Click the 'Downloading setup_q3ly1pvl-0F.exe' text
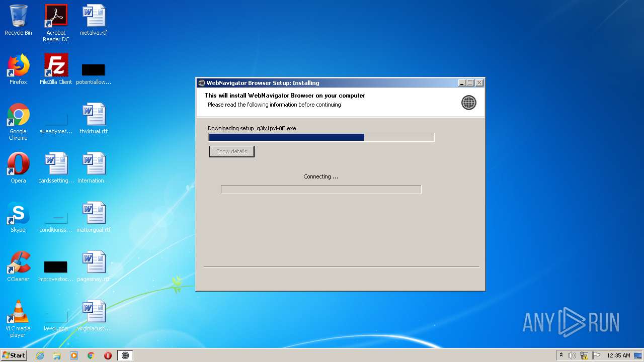644x362 pixels. click(252, 128)
